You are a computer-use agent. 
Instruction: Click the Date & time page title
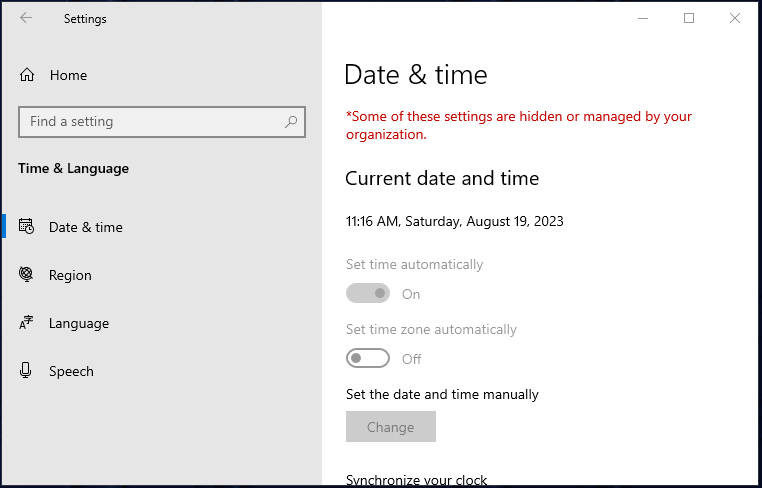[x=416, y=75]
